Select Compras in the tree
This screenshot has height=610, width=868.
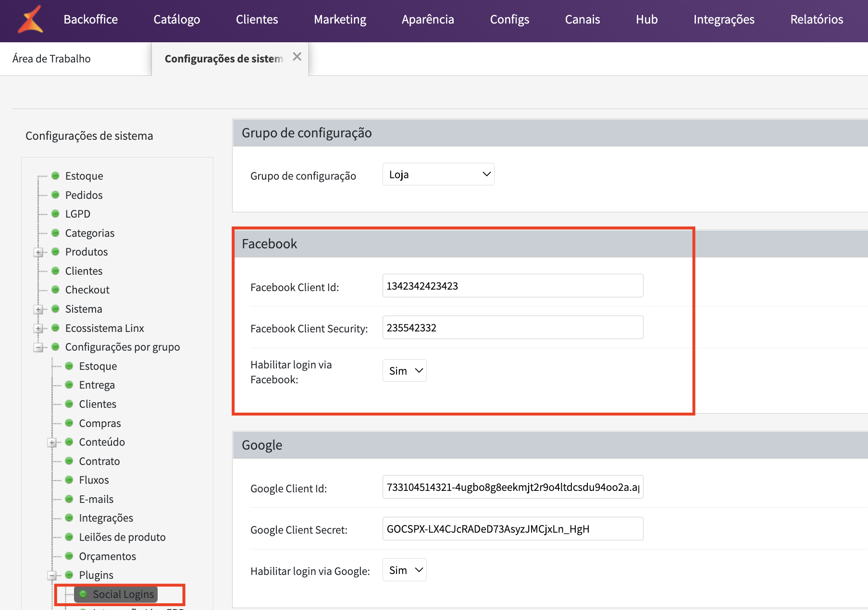[100, 423]
